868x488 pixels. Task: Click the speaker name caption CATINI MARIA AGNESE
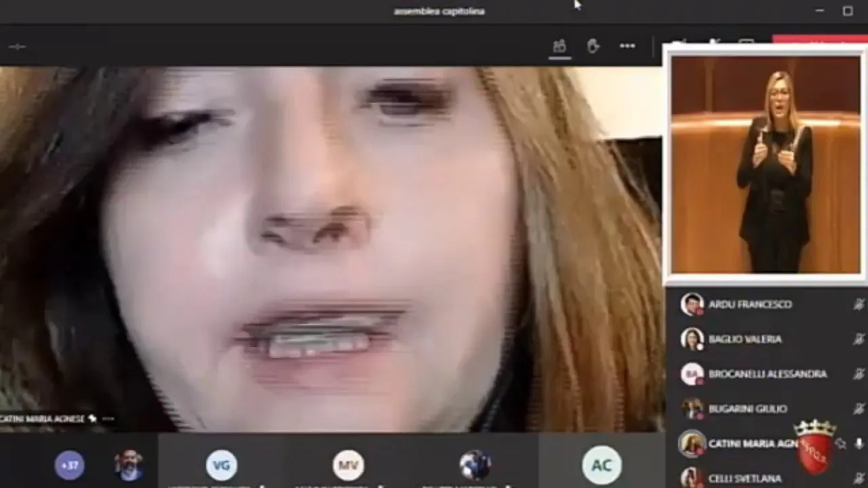[42, 419]
